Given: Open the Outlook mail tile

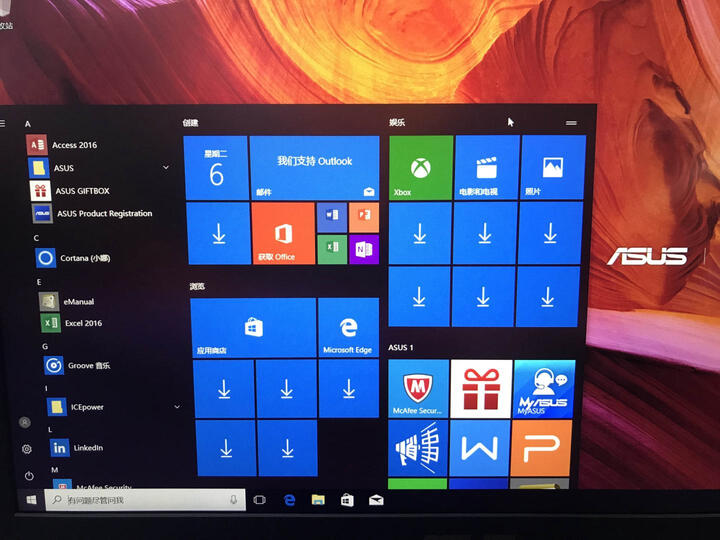Looking at the screenshot, I should click(x=315, y=168).
